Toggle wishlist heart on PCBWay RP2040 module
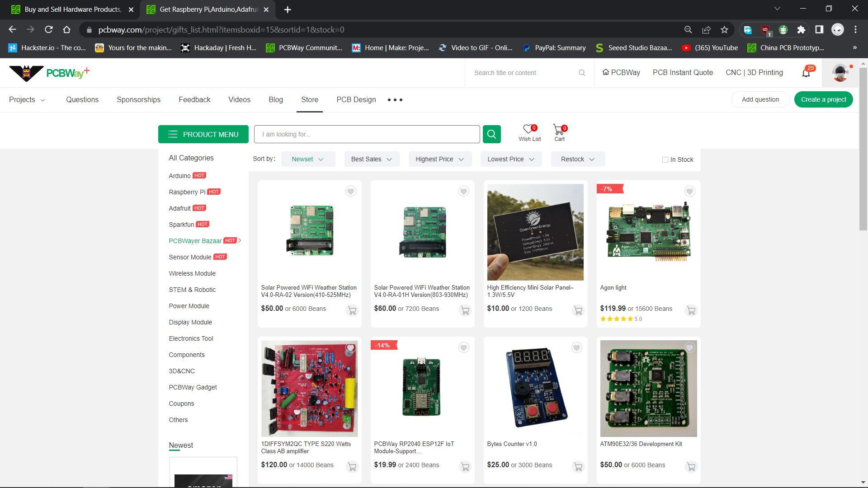The image size is (868, 488). (x=463, y=348)
